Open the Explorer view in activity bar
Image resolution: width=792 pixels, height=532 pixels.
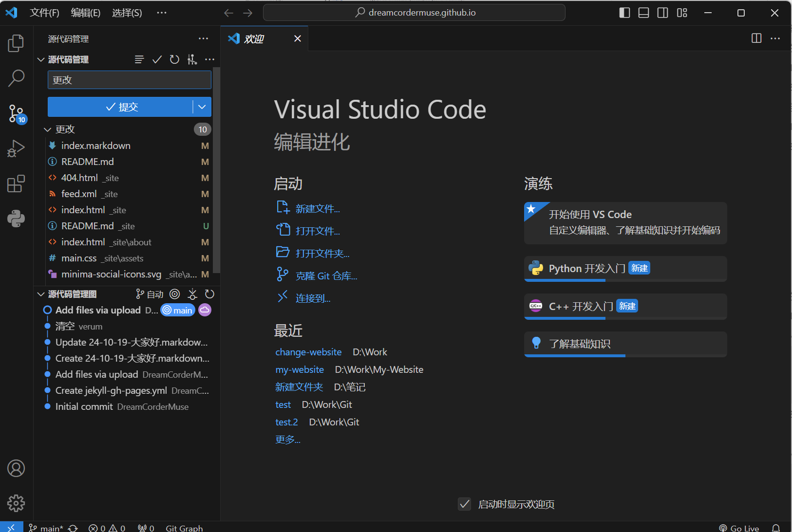pos(16,43)
